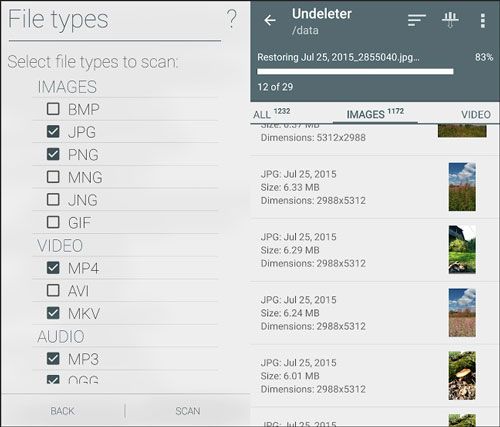Go back with the Undeleter arrow
Image resolution: width=500 pixels, height=427 pixels.
270,21
